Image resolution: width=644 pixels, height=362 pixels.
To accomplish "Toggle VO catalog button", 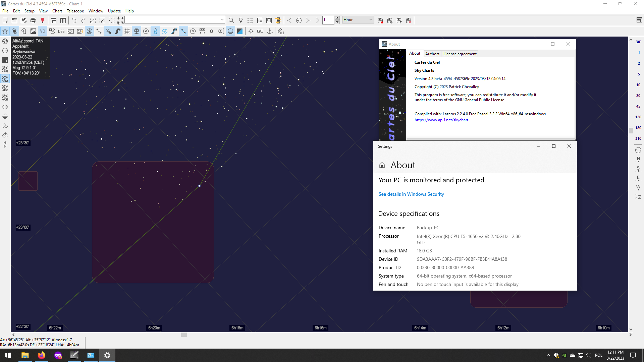I will 43,31.
